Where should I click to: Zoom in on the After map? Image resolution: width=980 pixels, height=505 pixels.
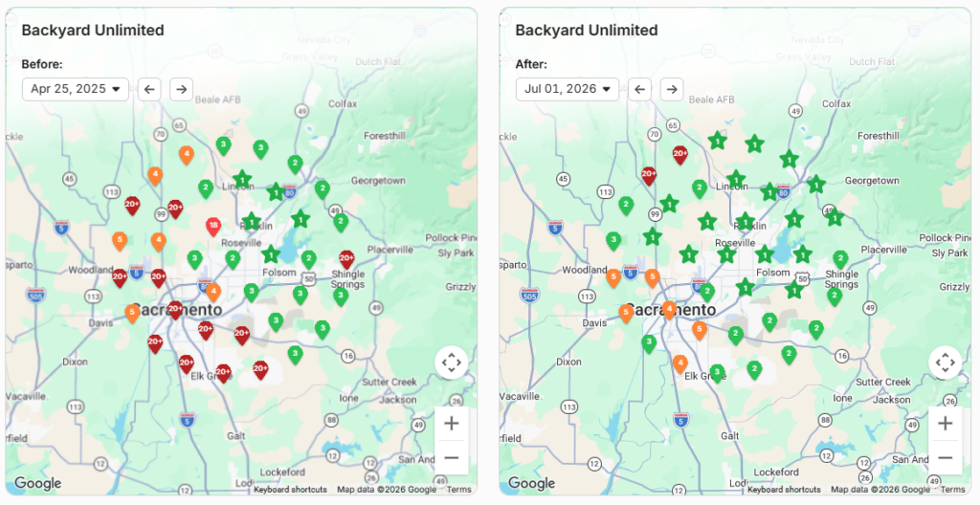click(945, 424)
